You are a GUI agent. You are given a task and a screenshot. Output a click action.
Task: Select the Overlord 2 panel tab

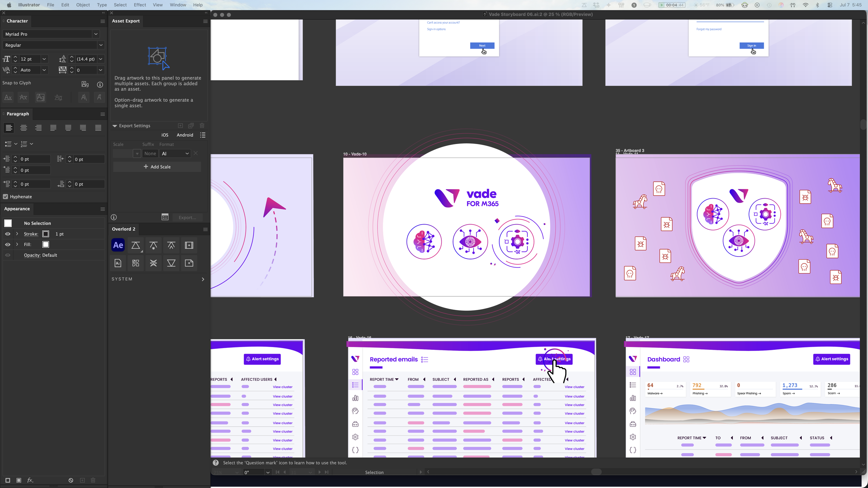tap(124, 229)
